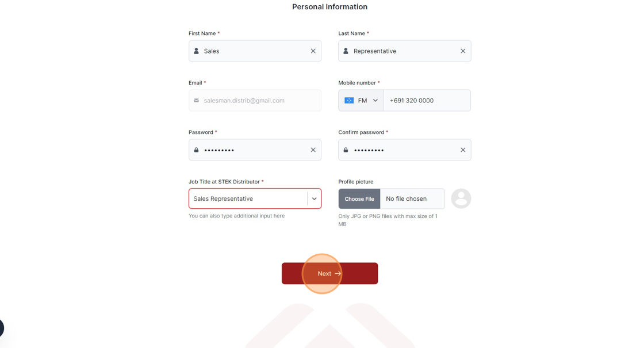
Task: Focus the Mobile number input field
Action: [x=427, y=100]
